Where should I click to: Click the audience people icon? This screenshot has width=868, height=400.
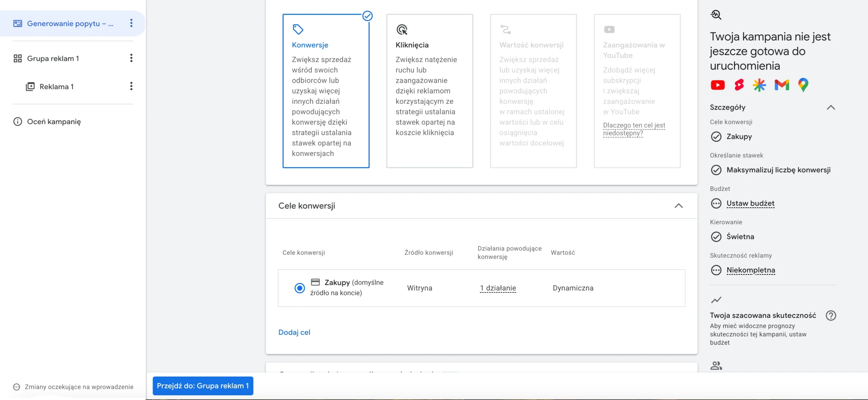coord(716,365)
